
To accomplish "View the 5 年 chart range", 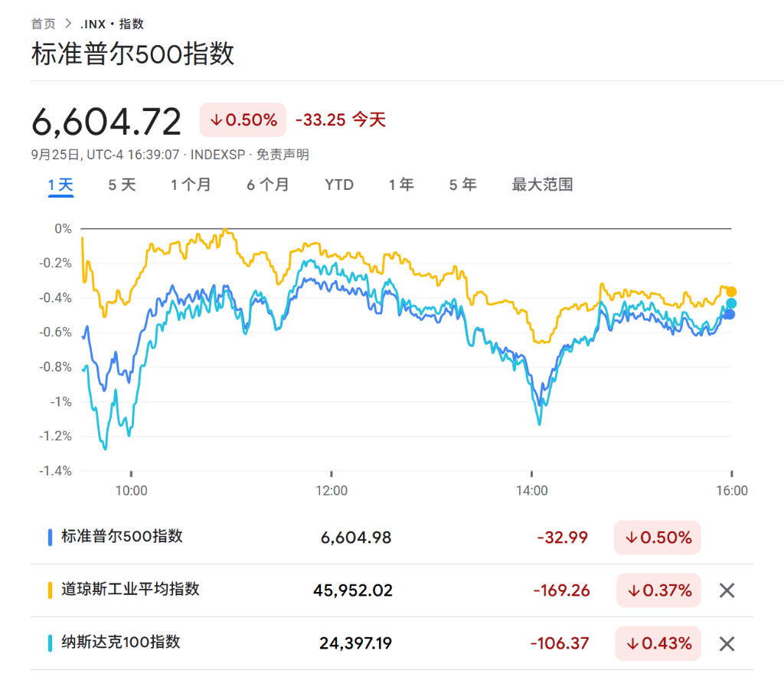I will (x=462, y=185).
